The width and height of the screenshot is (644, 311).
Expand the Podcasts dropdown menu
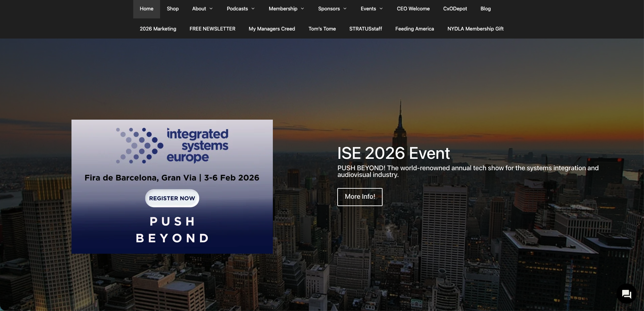(240, 9)
